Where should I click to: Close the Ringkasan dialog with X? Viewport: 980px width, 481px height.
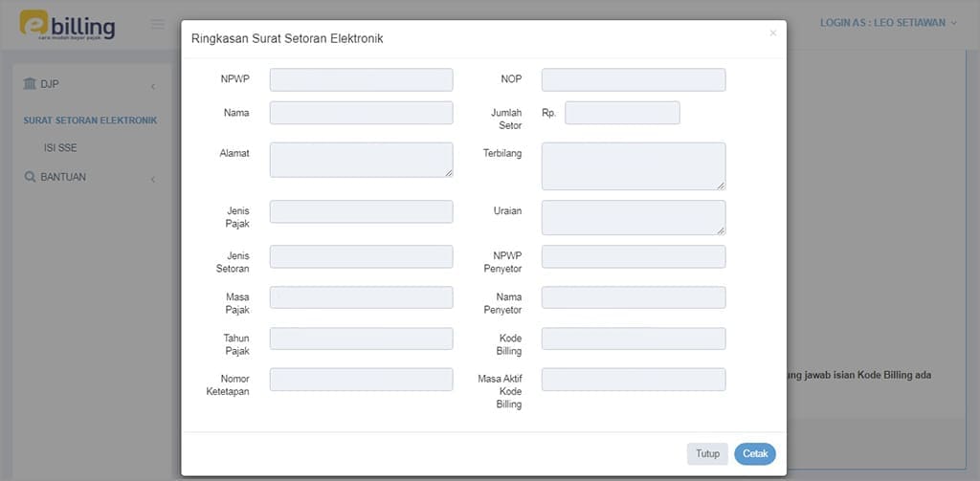[x=773, y=33]
